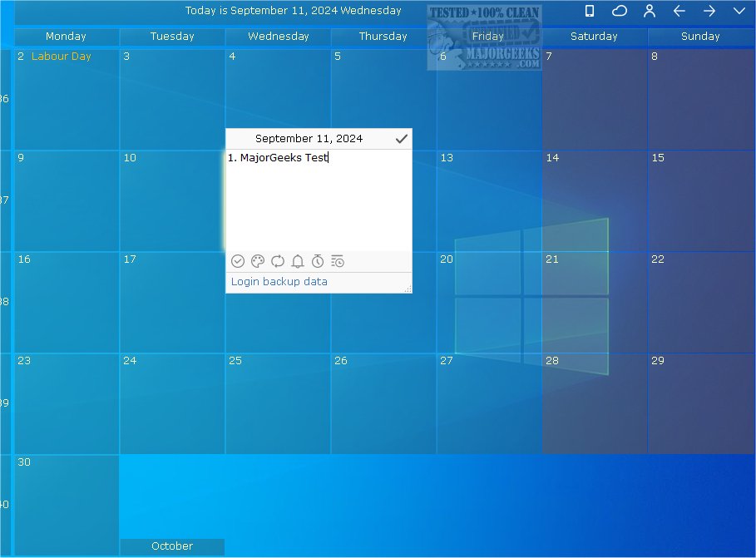
Task: Select the Wednesday column header
Action: pyautogui.click(x=277, y=37)
